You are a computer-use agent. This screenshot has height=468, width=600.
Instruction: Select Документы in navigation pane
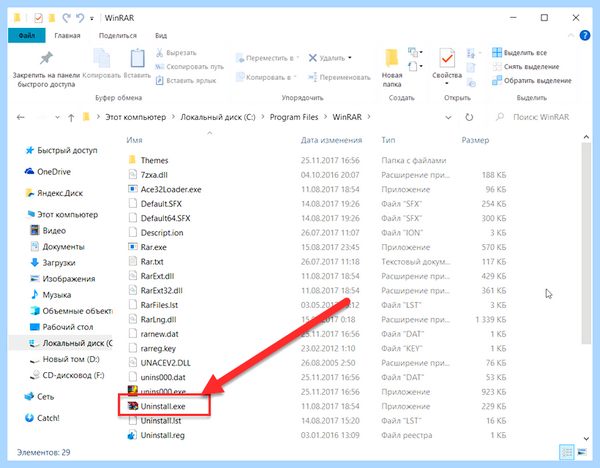pos(57,247)
